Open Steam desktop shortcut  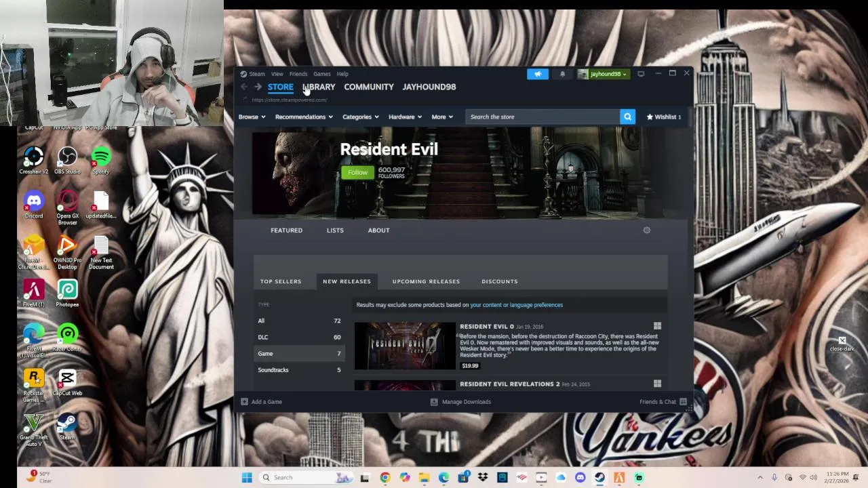tap(67, 426)
